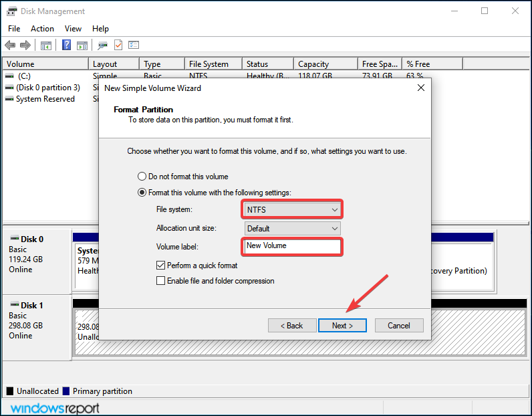Click the Back arrow toolbar icon
Viewport: 532px width, 416px height.
[10, 45]
